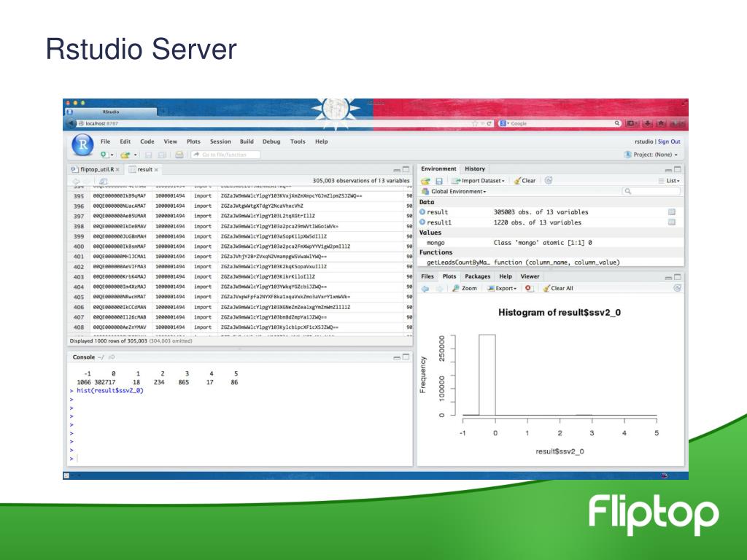Click the getLeadsCountByMa function entry
747x560 pixels.
click(x=551, y=262)
